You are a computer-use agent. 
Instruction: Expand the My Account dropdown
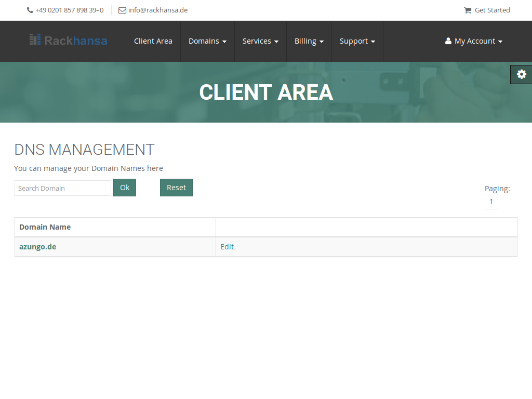click(474, 41)
